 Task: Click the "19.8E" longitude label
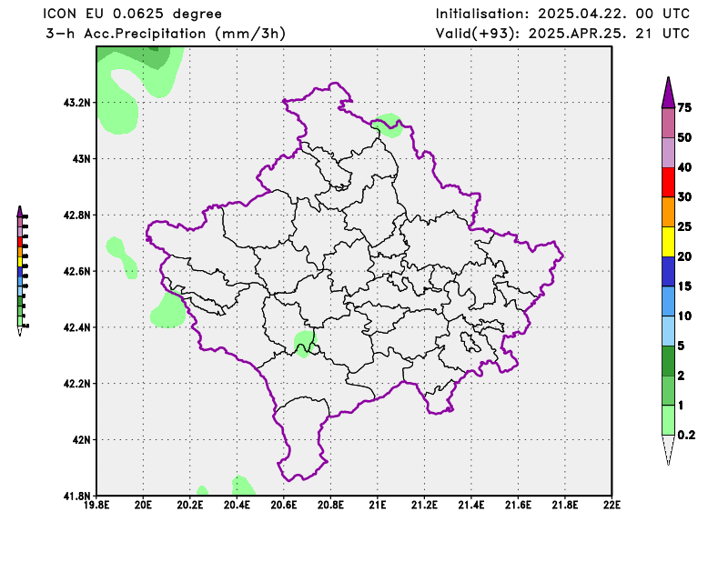[x=96, y=505]
